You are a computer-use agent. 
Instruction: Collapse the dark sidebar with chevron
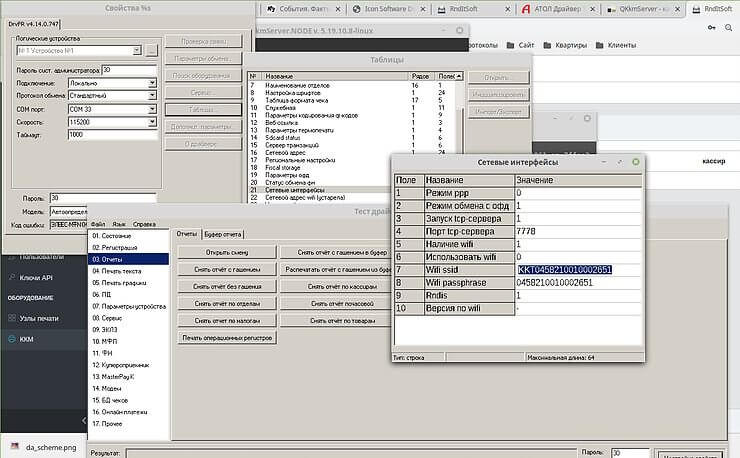84,420
